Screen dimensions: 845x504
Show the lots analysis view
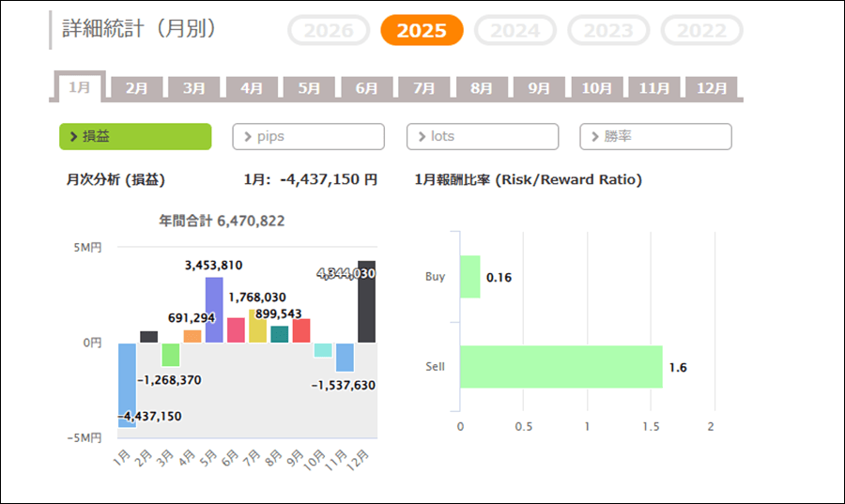coord(482,136)
